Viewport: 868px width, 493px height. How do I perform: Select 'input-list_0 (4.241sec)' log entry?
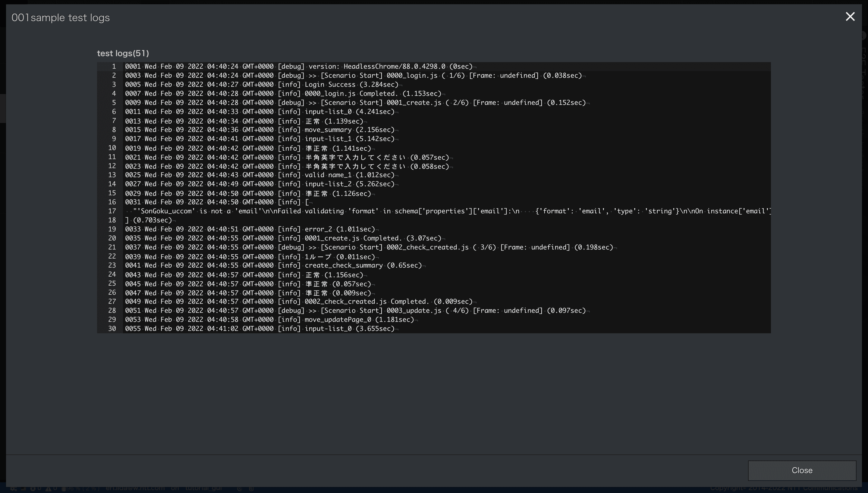click(262, 112)
